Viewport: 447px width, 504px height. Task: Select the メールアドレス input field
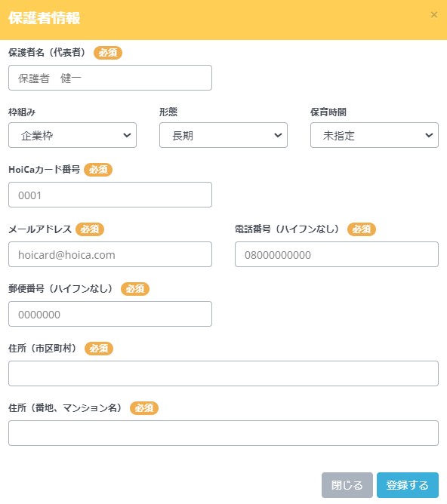pyautogui.click(x=110, y=254)
